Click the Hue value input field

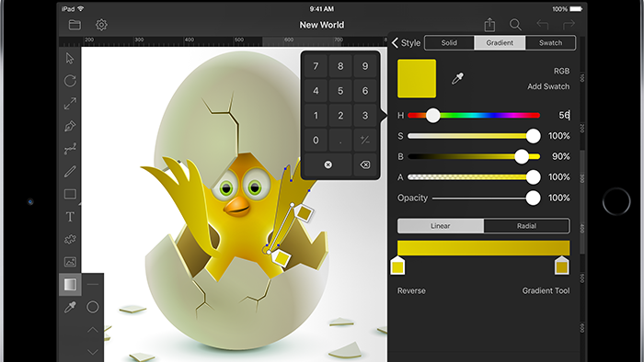click(x=564, y=115)
